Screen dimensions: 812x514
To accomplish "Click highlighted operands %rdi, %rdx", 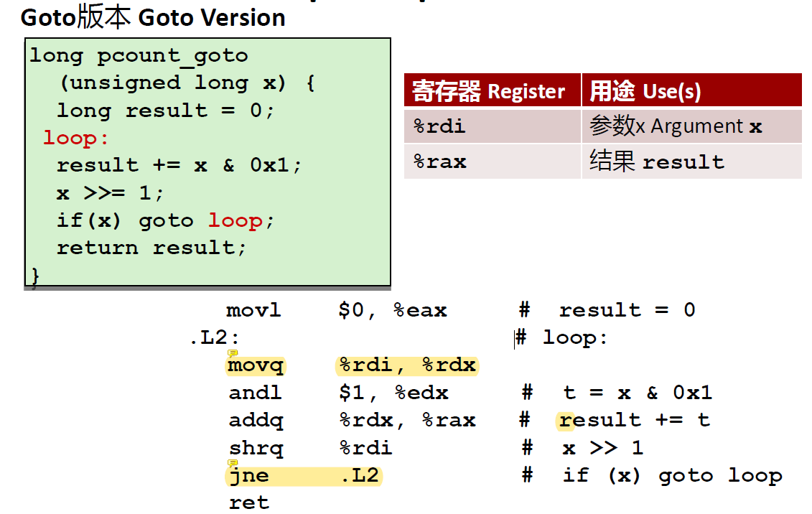I will (407, 365).
